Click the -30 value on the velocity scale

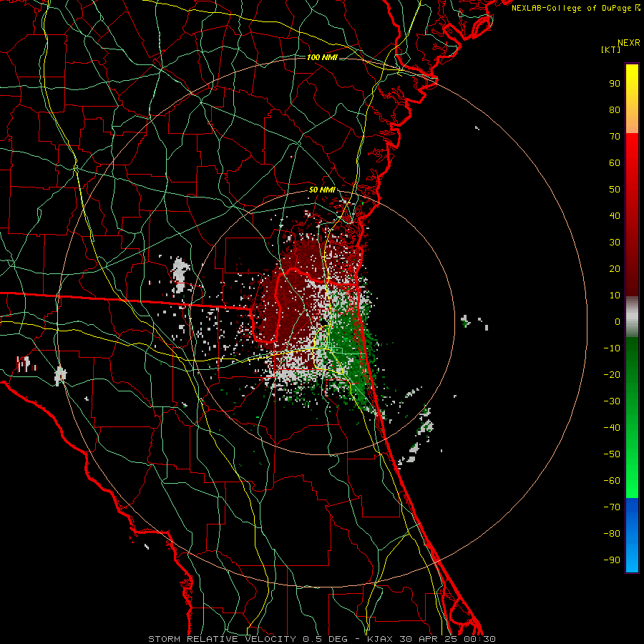[612, 401]
